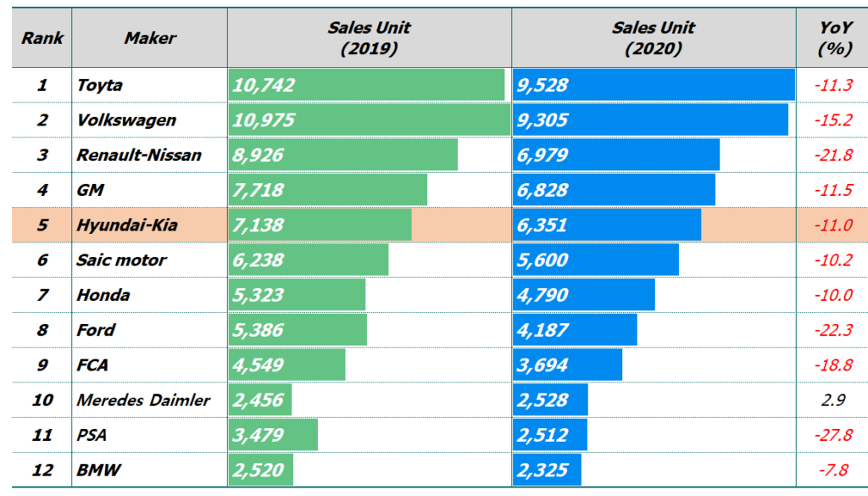Click the Rank column header
The width and height of the screenshot is (868, 496).
[42, 38]
